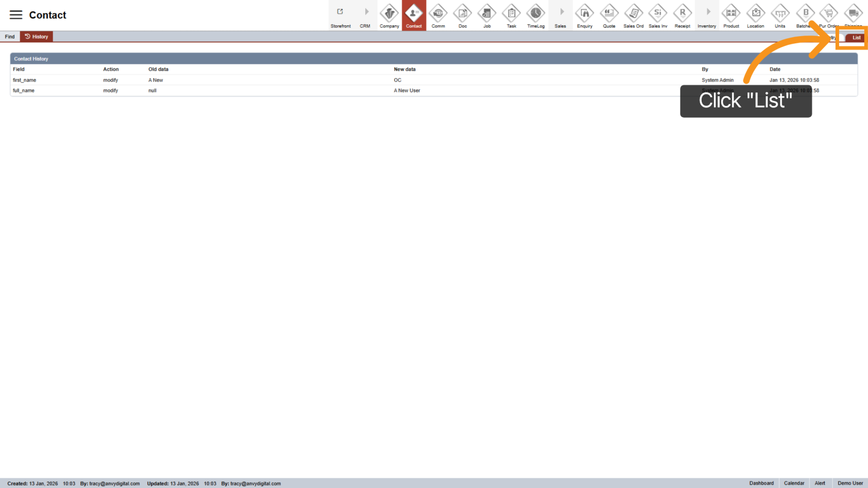
Task: Switch to the Find tab
Action: [10, 36]
